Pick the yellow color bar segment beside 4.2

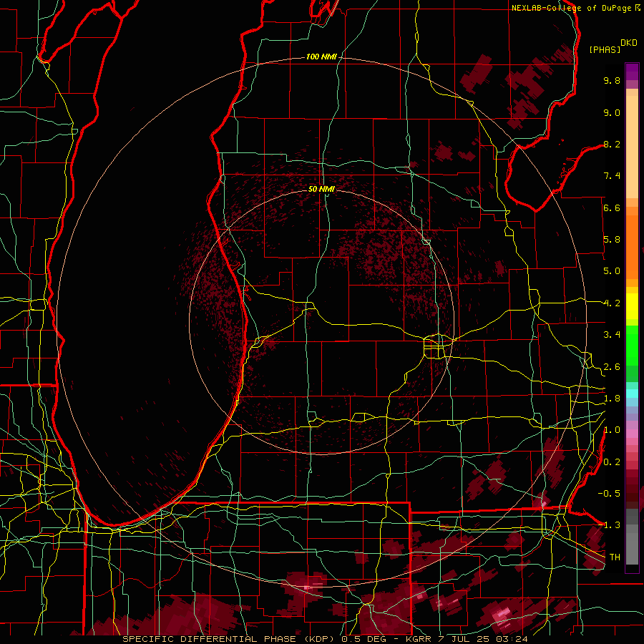click(x=632, y=306)
